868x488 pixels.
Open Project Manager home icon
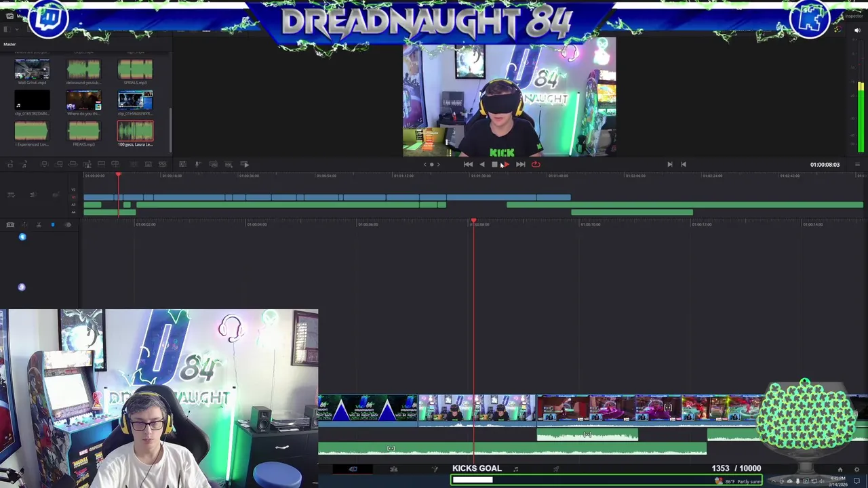pyautogui.click(x=840, y=470)
